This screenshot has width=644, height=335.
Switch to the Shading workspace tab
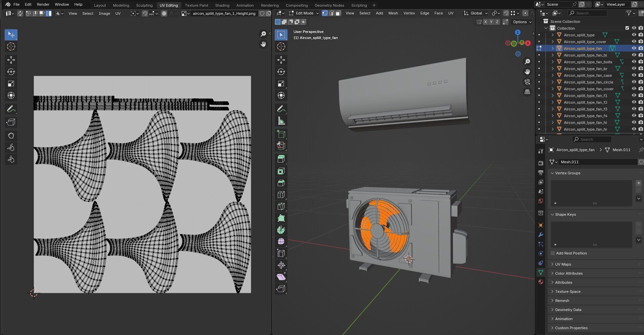point(222,5)
